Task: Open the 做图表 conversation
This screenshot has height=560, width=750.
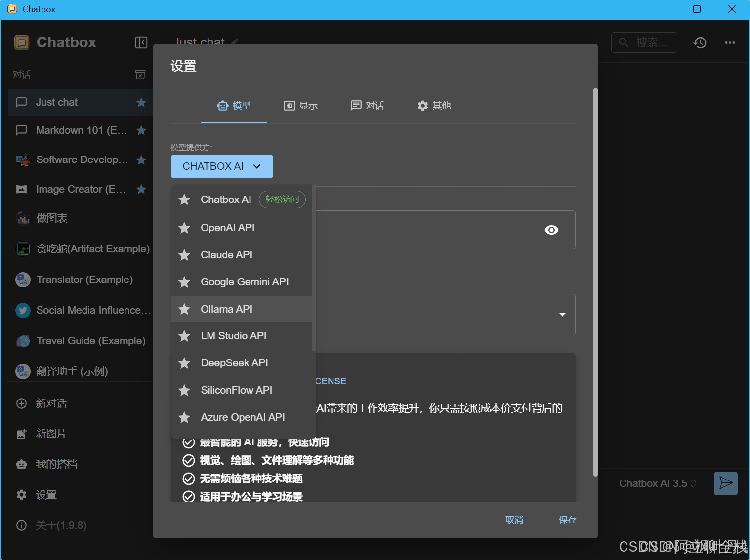Action: pos(81,218)
